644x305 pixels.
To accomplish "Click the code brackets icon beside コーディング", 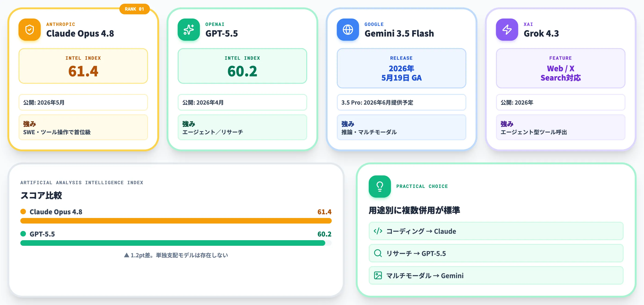I will (378, 231).
